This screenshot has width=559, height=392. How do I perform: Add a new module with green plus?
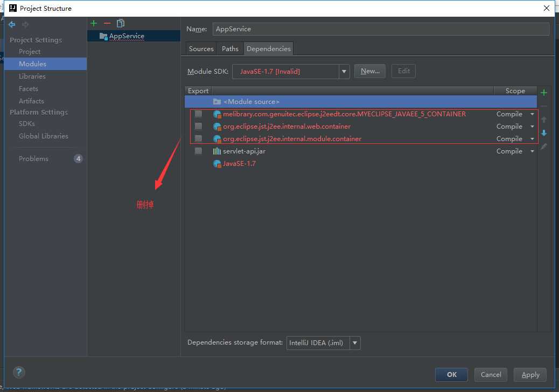tap(94, 24)
